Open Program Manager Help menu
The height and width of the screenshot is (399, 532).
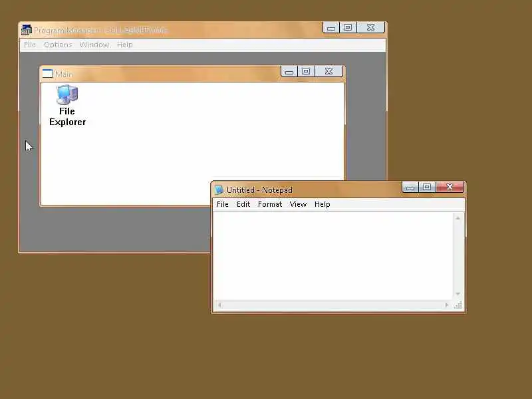click(x=125, y=45)
